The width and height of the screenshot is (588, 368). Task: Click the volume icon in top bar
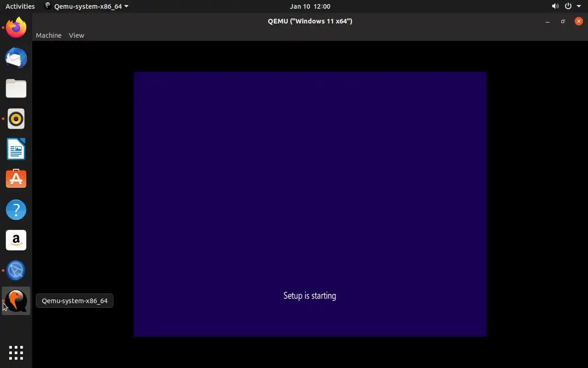tap(555, 6)
